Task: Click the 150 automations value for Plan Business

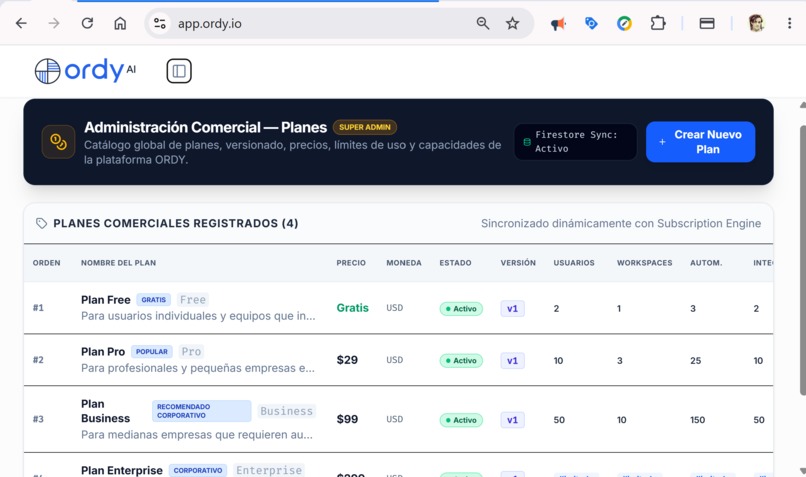Action: pos(698,420)
